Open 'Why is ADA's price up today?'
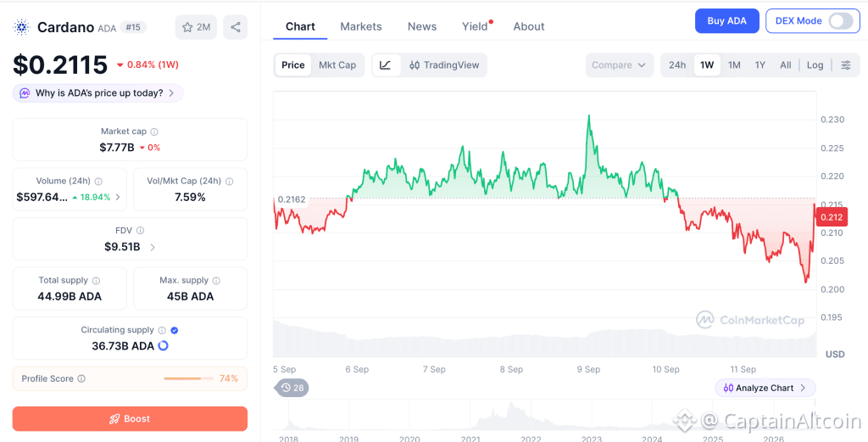 [x=98, y=93]
